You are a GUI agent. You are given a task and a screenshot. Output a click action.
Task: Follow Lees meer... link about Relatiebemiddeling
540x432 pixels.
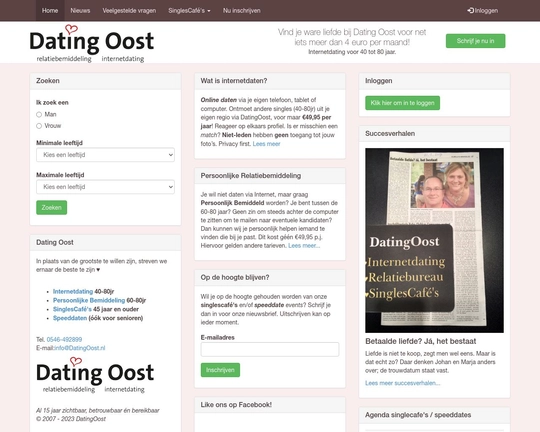pos(304,246)
